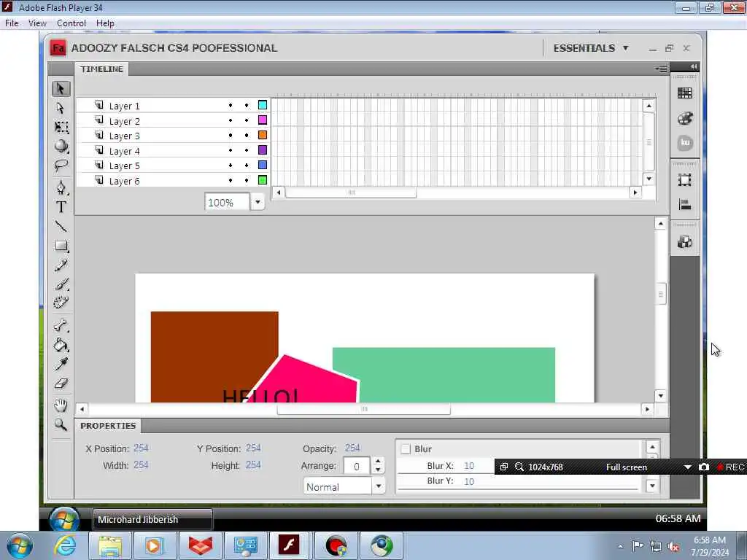Open the Swatches grid panel icon

coord(684,93)
